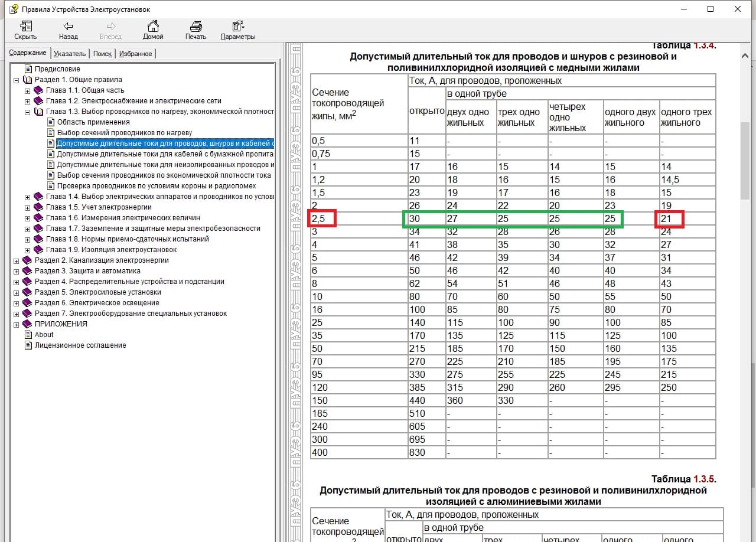Collapse the Глава 1.3 tree node

pyautogui.click(x=27, y=112)
